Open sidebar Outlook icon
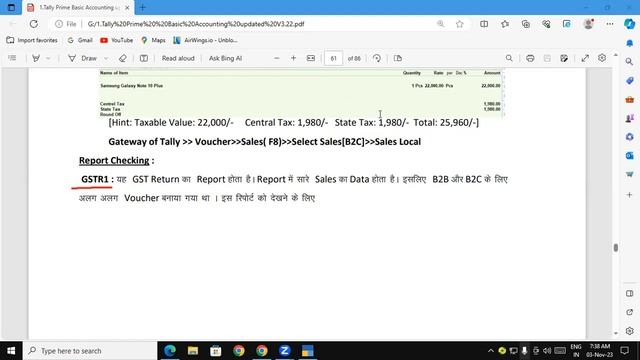 (x=629, y=156)
